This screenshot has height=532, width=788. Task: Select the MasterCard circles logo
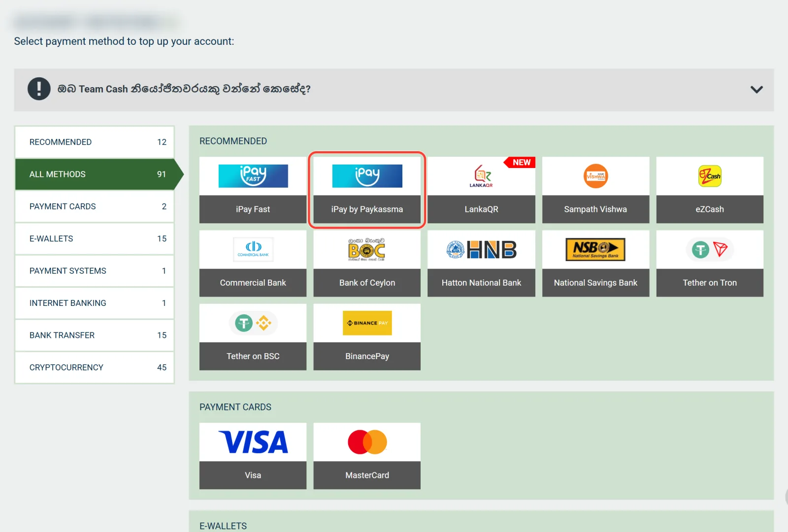pos(367,442)
